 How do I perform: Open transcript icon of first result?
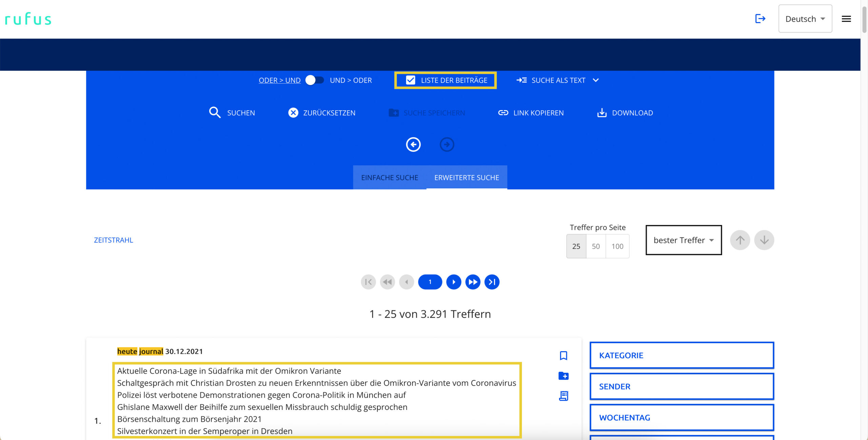click(x=563, y=396)
